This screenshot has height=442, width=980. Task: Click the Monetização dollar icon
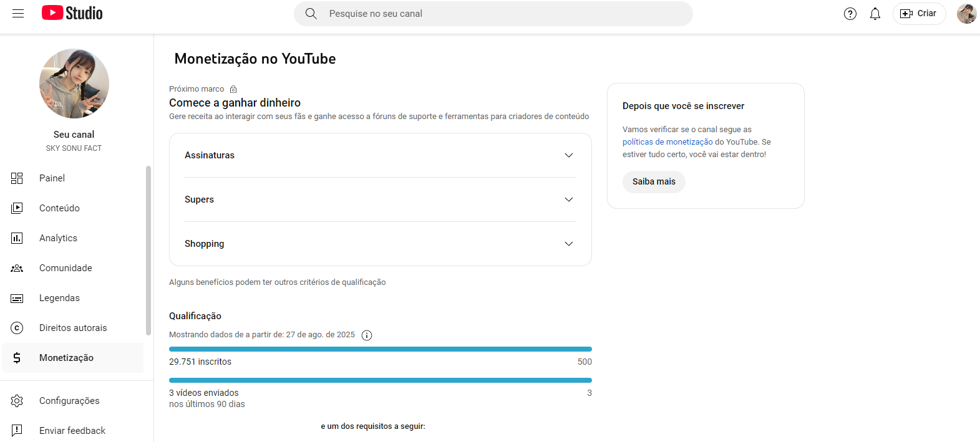pyautogui.click(x=17, y=358)
